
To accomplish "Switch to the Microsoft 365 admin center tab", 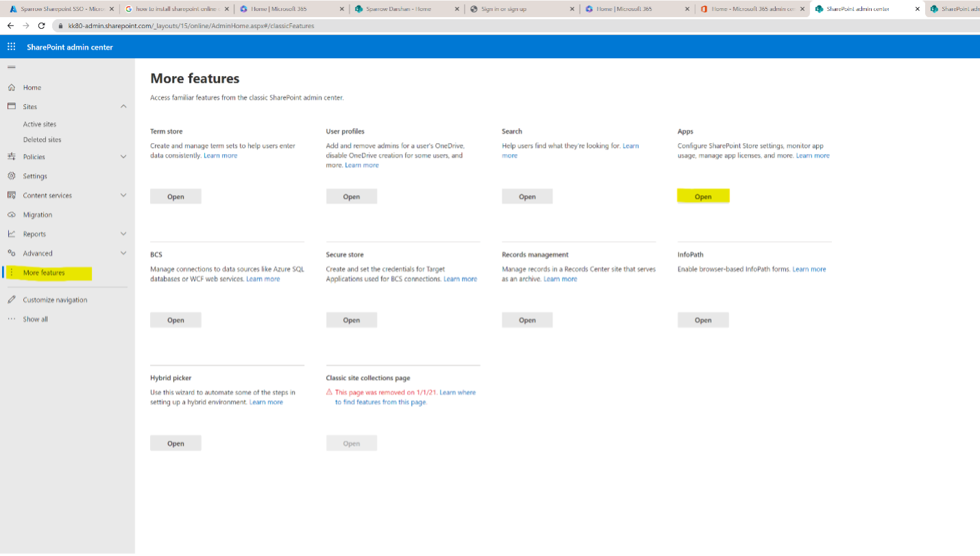I will tap(750, 10).
